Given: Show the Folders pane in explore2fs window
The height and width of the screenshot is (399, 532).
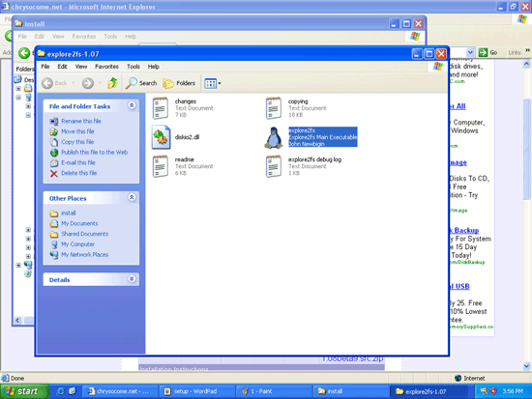Looking at the screenshot, I should coord(179,83).
